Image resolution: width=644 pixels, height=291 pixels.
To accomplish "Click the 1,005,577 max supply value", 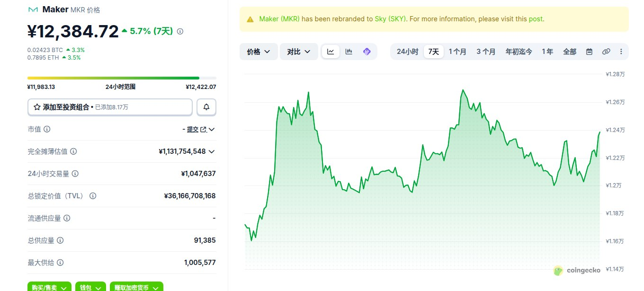I will point(200,262).
